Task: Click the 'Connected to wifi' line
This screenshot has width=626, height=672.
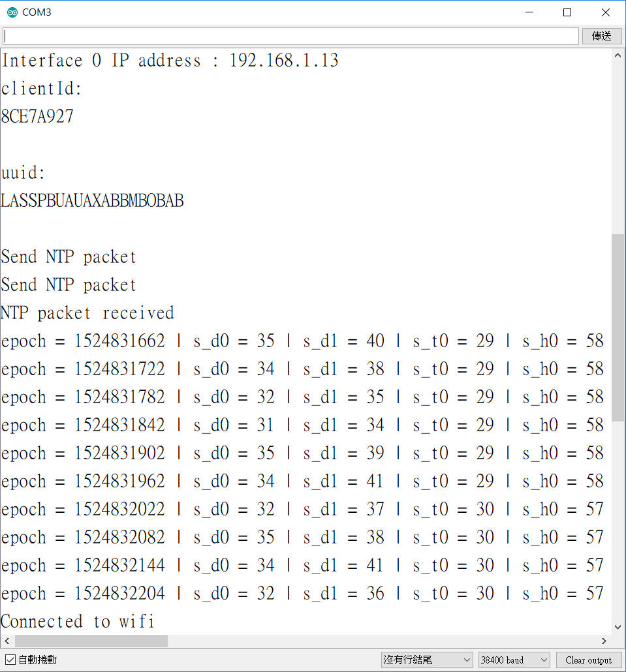Action: pos(77,621)
